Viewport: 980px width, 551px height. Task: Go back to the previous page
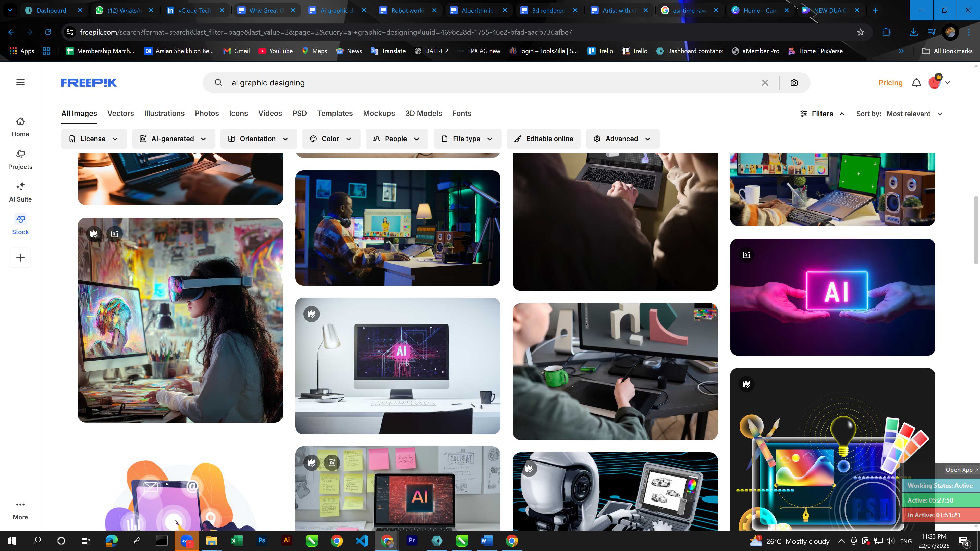11,32
